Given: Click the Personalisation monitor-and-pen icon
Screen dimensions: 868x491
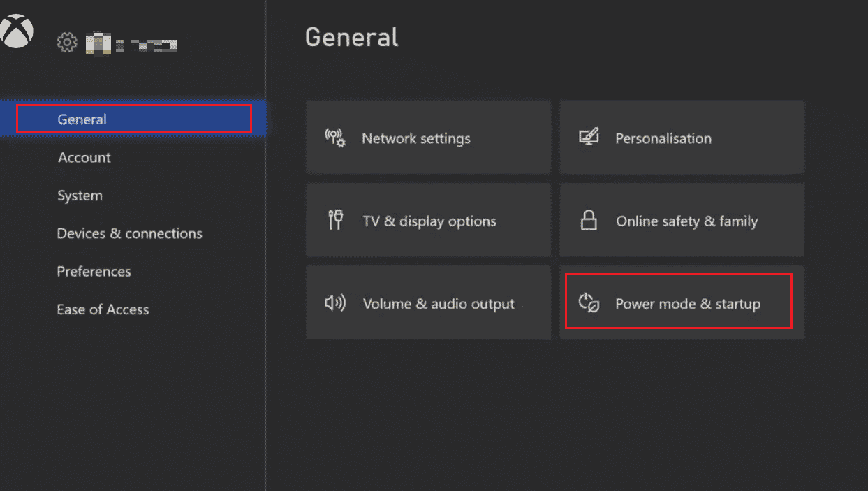Looking at the screenshot, I should 589,138.
